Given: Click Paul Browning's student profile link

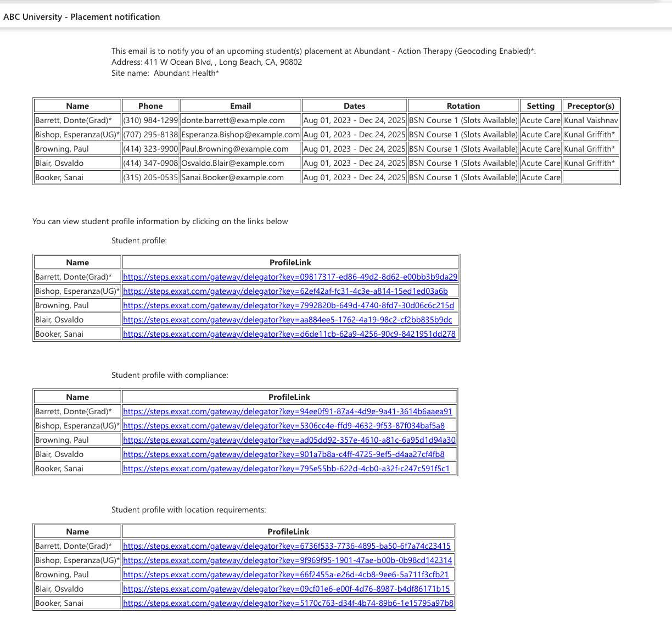Looking at the screenshot, I should point(288,305).
